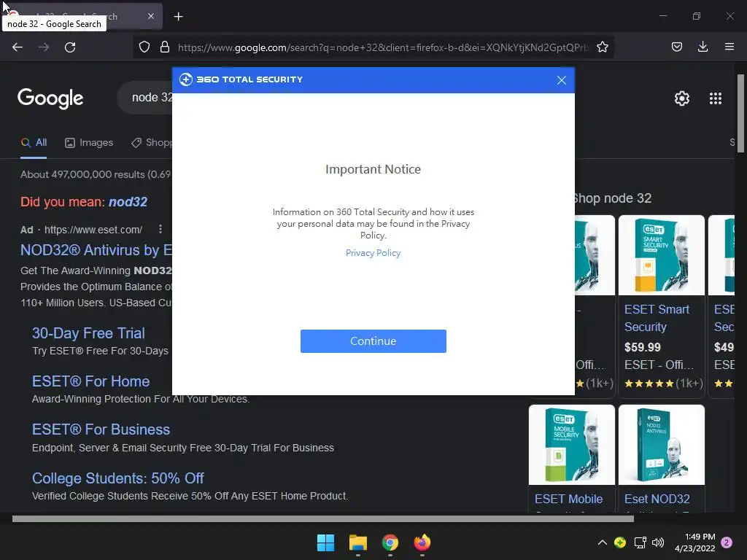Open the Firefox hamburger menu
This screenshot has height=560, width=747.
tap(729, 47)
